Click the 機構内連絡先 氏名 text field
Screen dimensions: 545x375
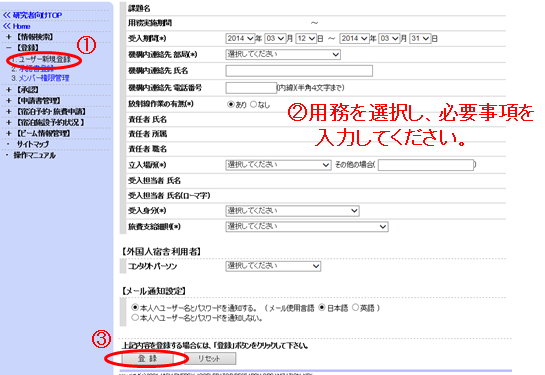[299, 71]
